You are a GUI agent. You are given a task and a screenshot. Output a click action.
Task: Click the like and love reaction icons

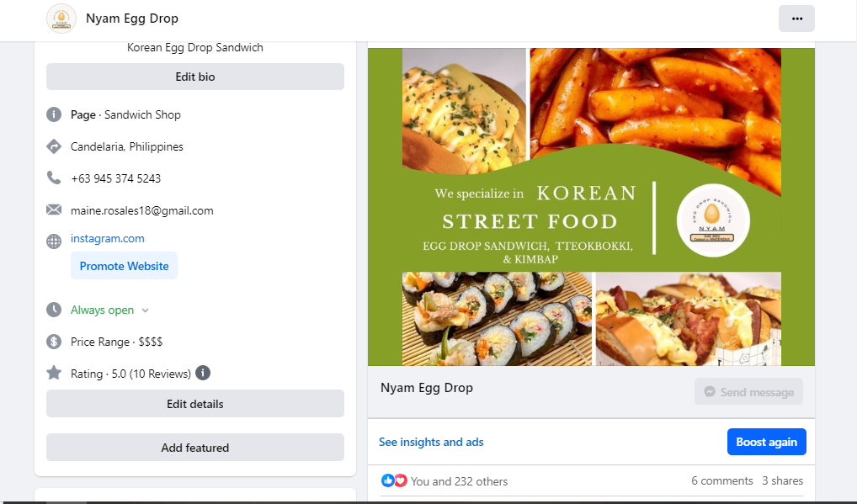coord(394,480)
